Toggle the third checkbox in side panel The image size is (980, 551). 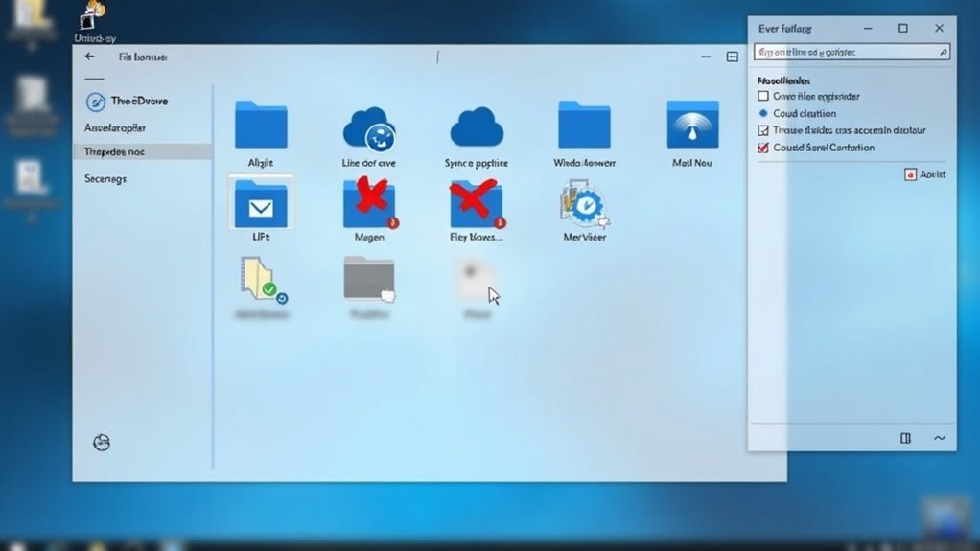763,130
